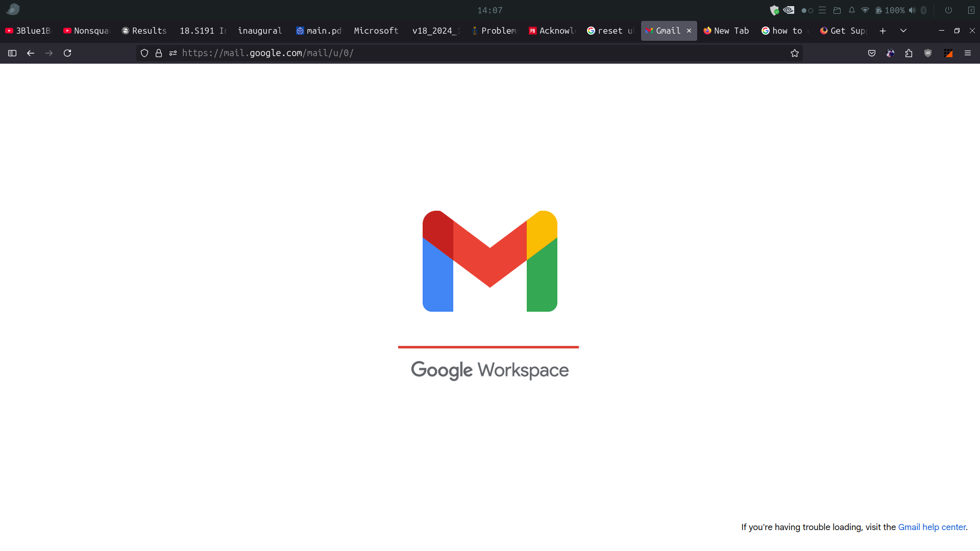980x551 pixels.
Task: Switch to the Acknowl tab
Action: (552, 31)
